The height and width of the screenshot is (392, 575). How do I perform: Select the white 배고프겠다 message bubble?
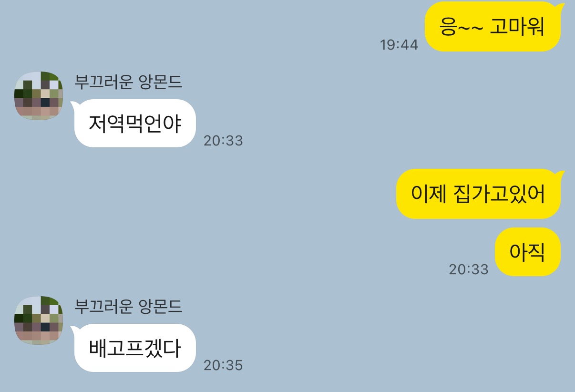pyautogui.click(x=134, y=348)
